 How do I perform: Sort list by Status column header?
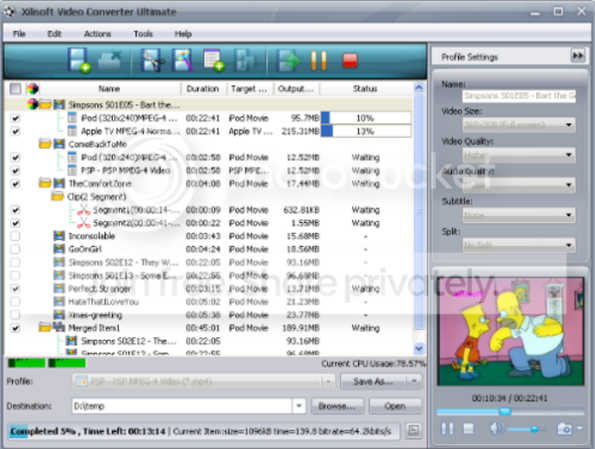click(365, 89)
